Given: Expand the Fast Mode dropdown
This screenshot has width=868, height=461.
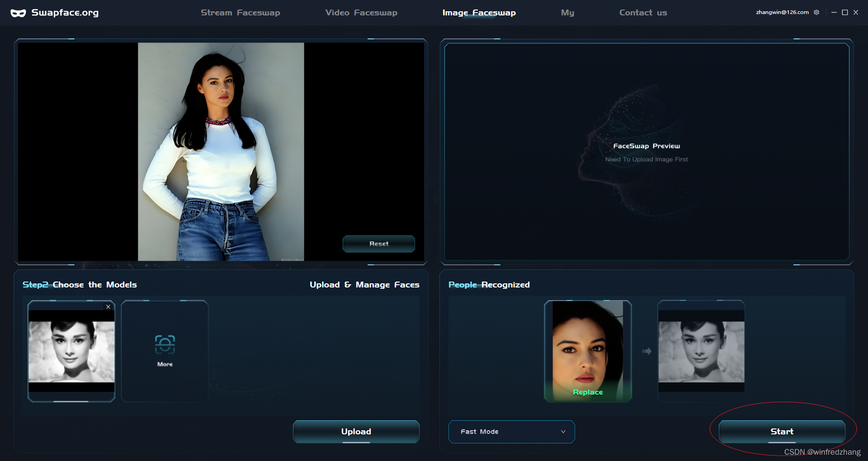Looking at the screenshot, I should point(512,432).
